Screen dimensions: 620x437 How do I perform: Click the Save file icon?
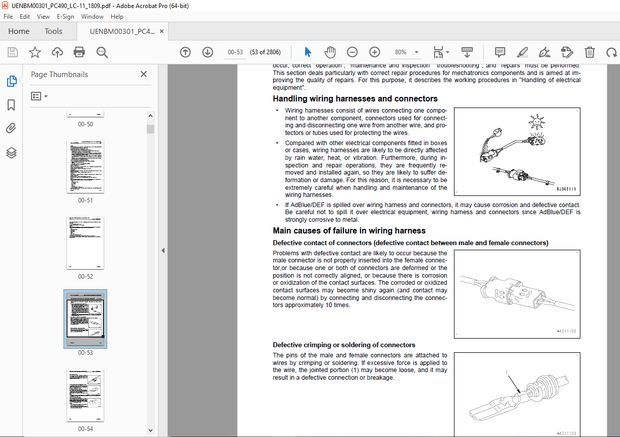(x=13, y=52)
